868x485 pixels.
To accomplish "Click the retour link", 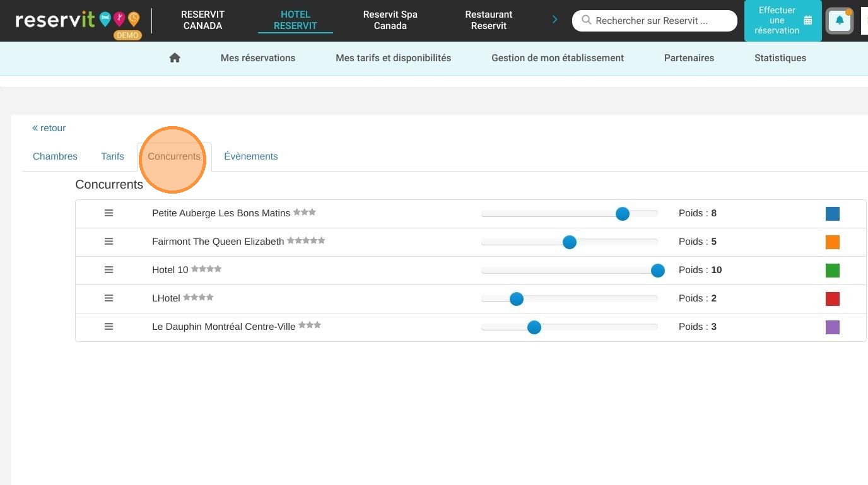I will pos(49,128).
